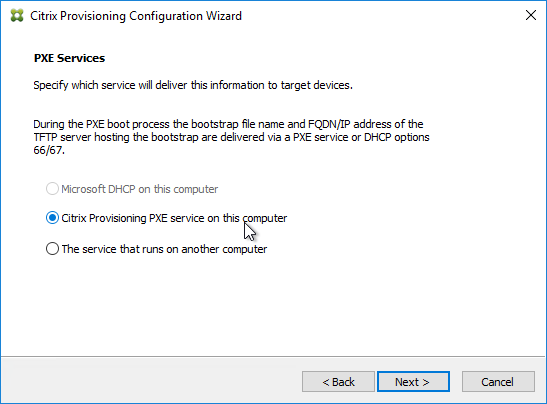Click the 'Specify which service will deliver' instruction line
Screen dimensions: 547x404
coord(193,85)
